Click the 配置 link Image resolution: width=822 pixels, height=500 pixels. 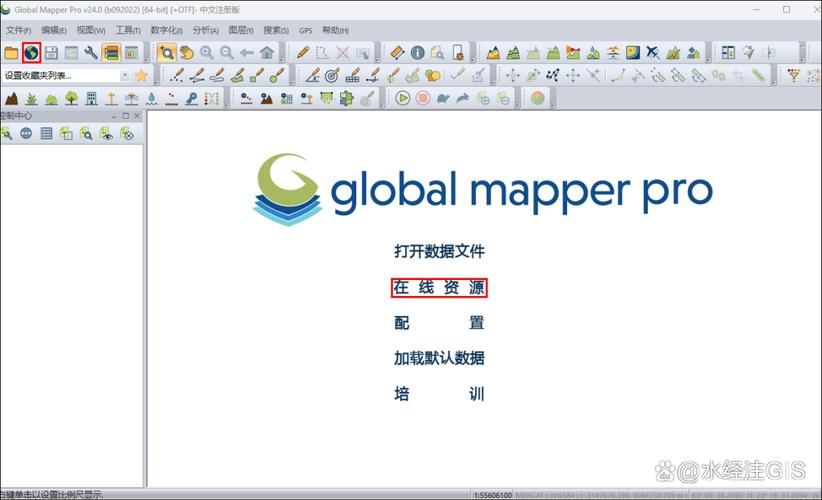click(439, 322)
